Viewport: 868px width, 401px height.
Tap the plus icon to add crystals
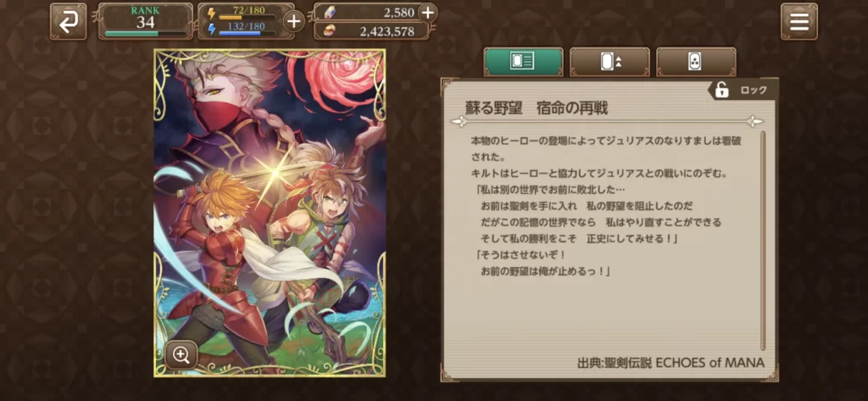tap(427, 12)
